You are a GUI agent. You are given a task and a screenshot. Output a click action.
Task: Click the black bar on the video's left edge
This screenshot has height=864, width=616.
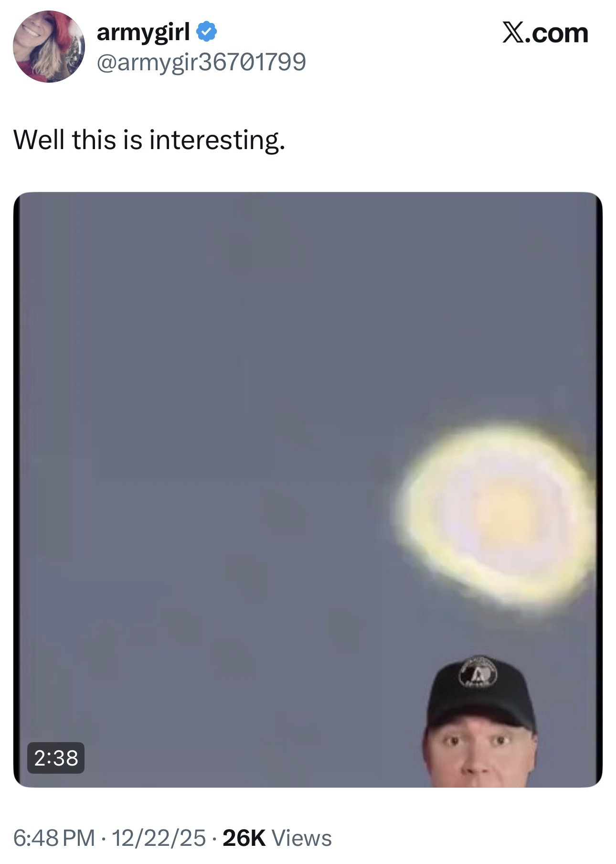(17, 489)
